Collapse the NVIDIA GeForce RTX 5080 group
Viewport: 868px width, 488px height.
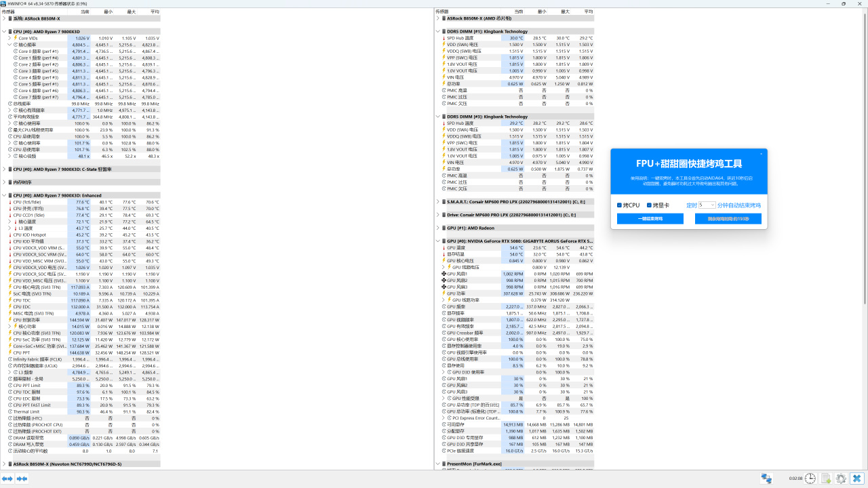(437, 241)
